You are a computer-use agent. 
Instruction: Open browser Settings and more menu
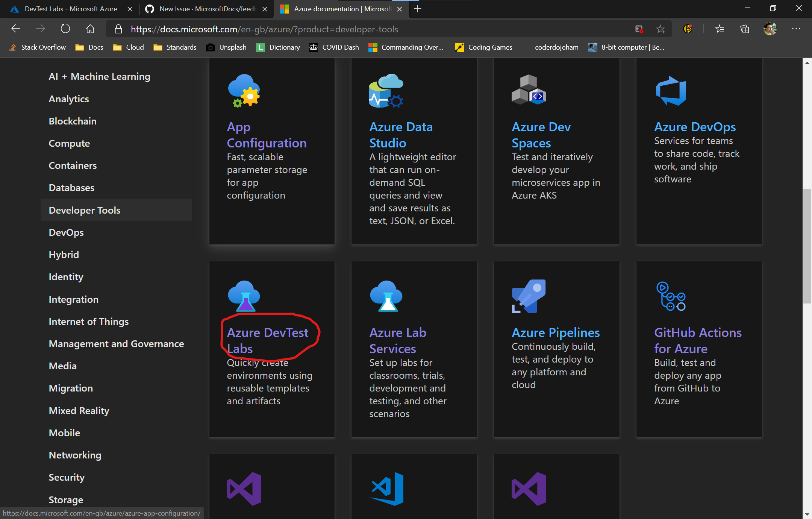tap(796, 29)
